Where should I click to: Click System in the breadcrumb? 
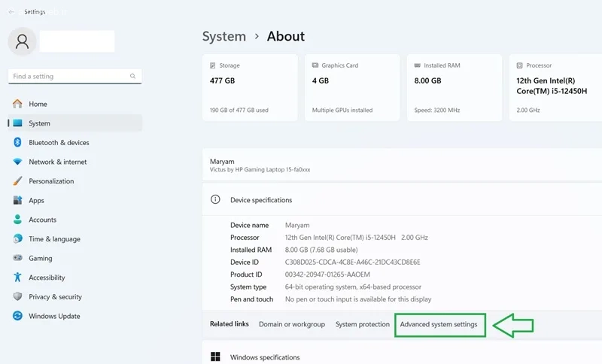(223, 36)
